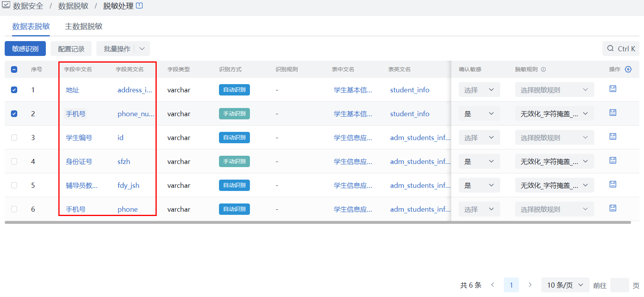Click 批量操作 button

coord(117,49)
